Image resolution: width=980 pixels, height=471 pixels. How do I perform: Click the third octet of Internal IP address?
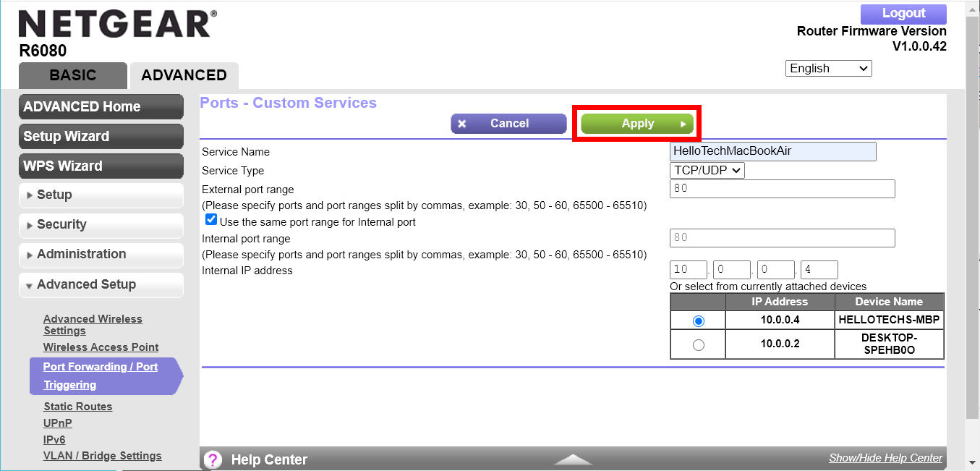(x=775, y=270)
